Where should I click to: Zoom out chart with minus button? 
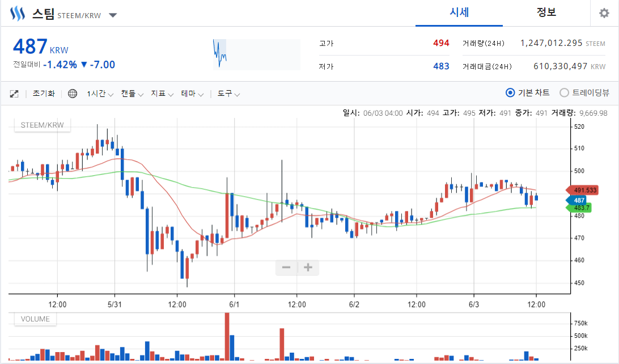click(286, 268)
